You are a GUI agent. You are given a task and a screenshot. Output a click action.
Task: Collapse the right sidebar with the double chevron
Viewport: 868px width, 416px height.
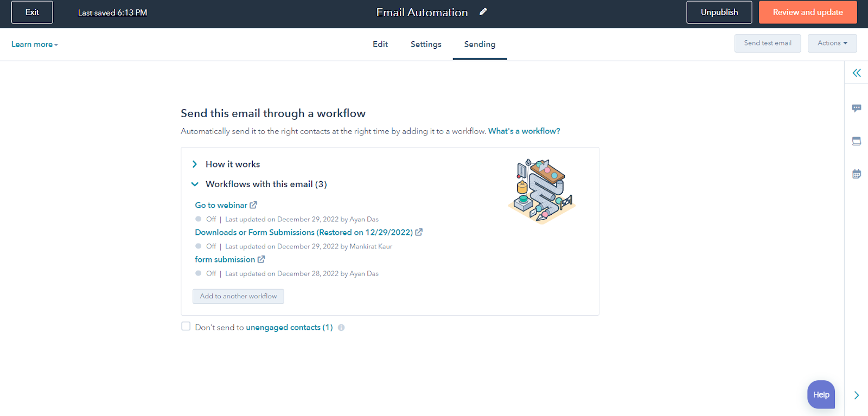click(857, 72)
